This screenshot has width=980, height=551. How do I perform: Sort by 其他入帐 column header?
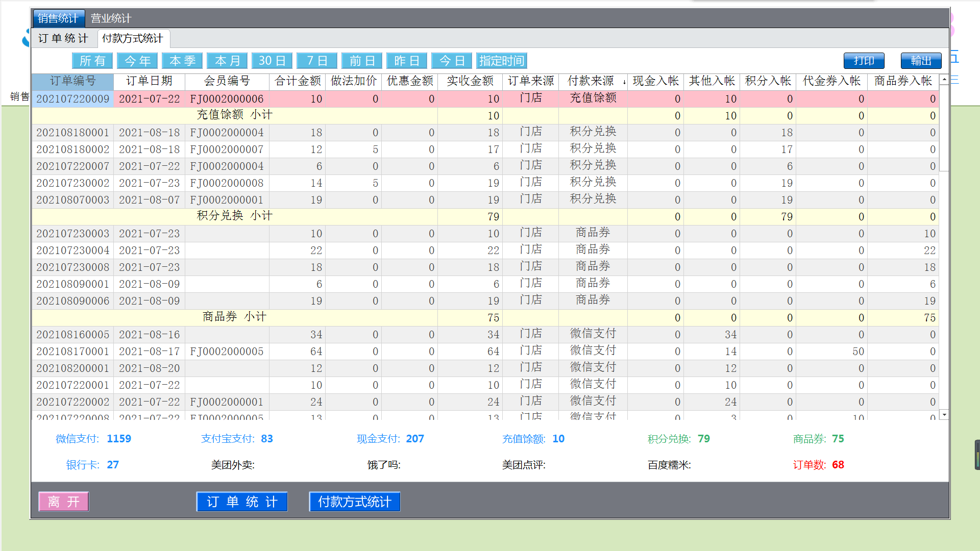point(712,81)
